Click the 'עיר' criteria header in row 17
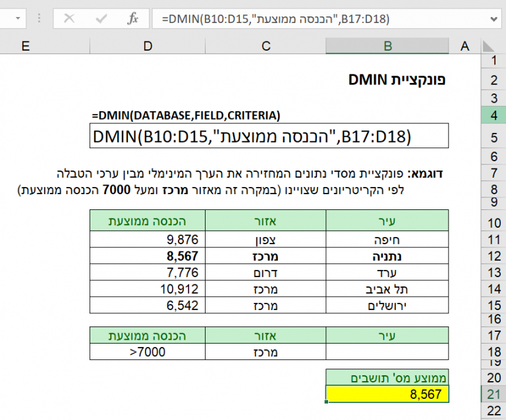This screenshot has width=506, height=420. coord(387,336)
